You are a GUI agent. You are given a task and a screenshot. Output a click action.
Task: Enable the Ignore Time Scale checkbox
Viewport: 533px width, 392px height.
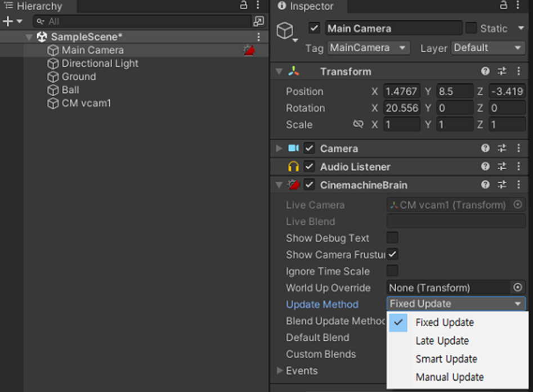tap(392, 271)
